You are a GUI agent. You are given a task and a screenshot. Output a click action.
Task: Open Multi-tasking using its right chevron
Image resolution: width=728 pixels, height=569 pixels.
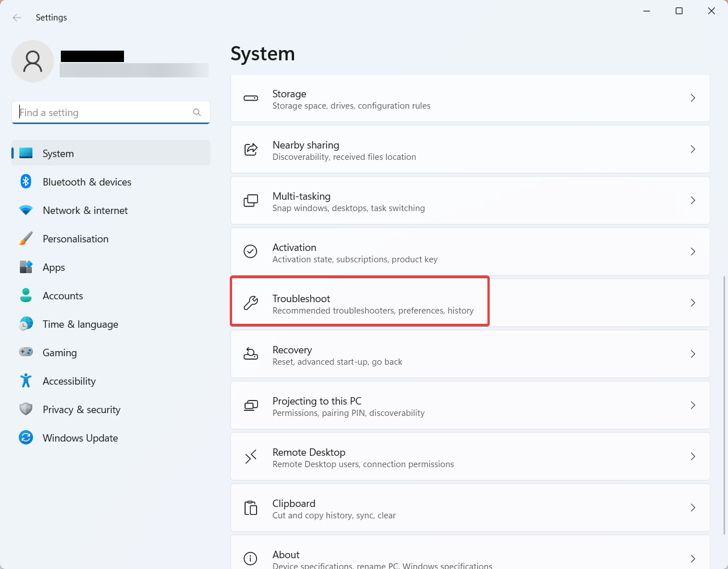(693, 200)
